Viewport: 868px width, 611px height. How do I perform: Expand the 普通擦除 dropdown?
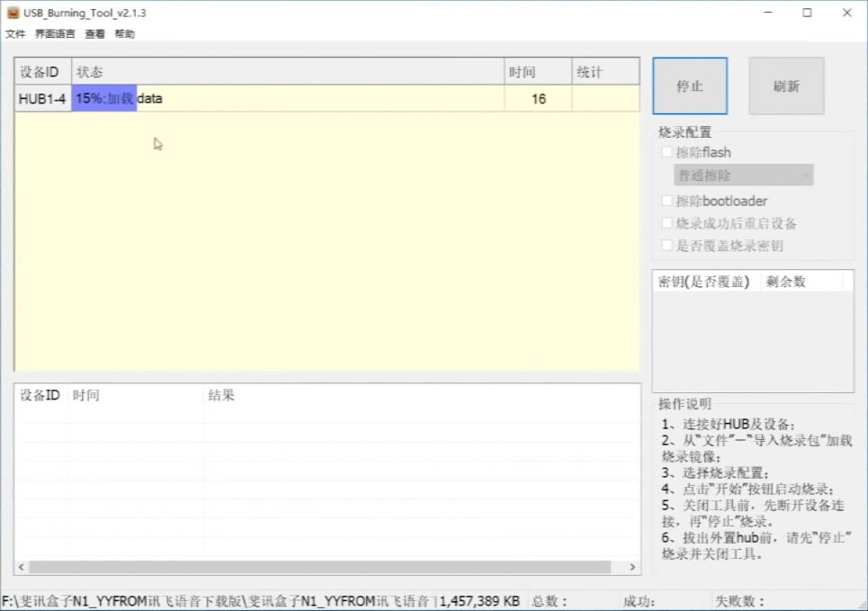tap(743, 175)
